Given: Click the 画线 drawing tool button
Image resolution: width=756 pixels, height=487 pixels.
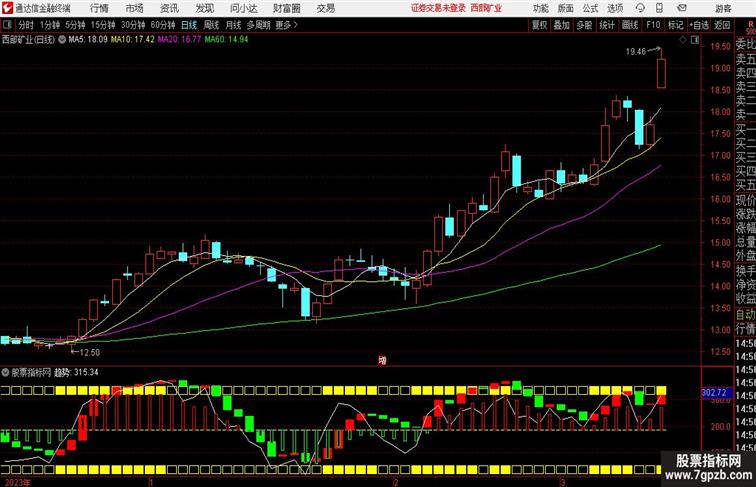Looking at the screenshot, I should 630,25.
